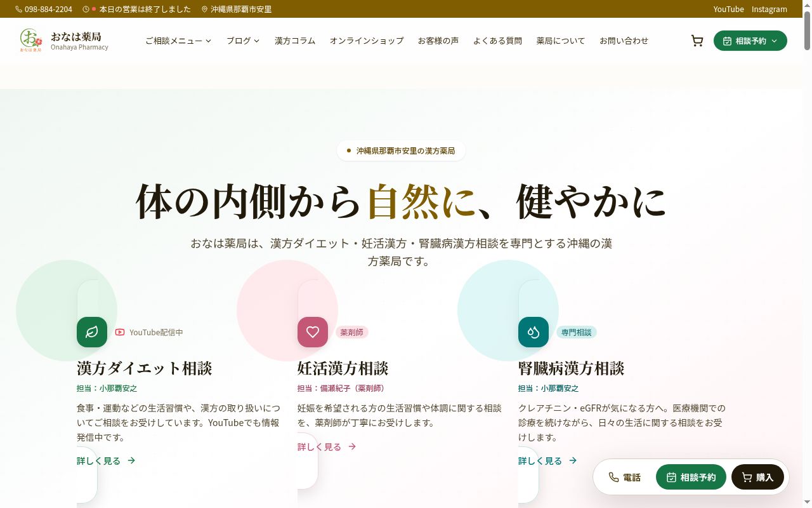Click the YouTube icon beside YouTube配信中
The image size is (812, 508).
click(x=120, y=332)
